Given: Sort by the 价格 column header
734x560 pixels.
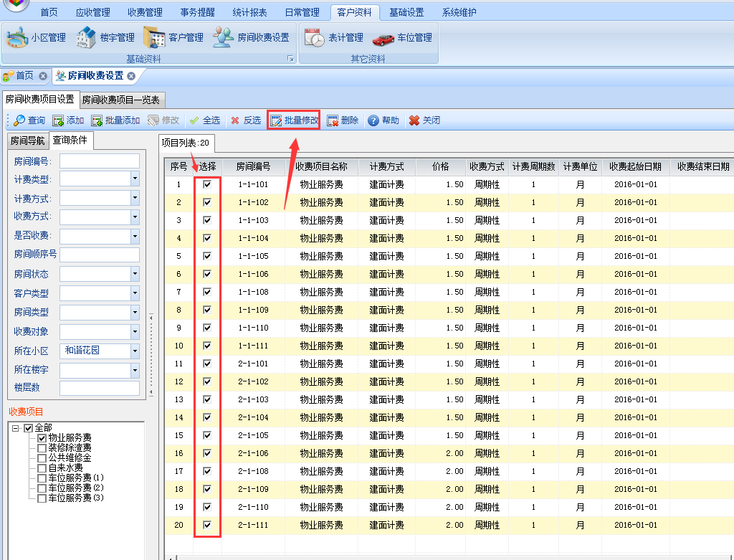Looking at the screenshot, I should pos(441,166).
